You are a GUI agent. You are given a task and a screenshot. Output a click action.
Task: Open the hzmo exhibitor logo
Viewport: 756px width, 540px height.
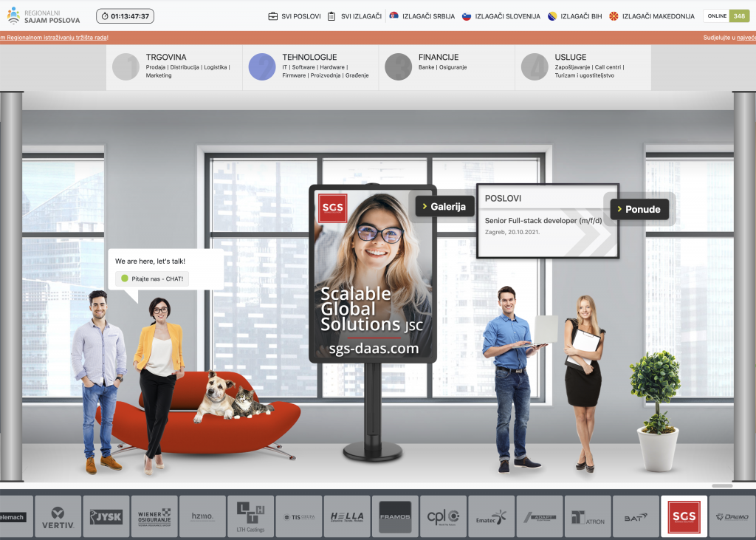tap(202, 516)
